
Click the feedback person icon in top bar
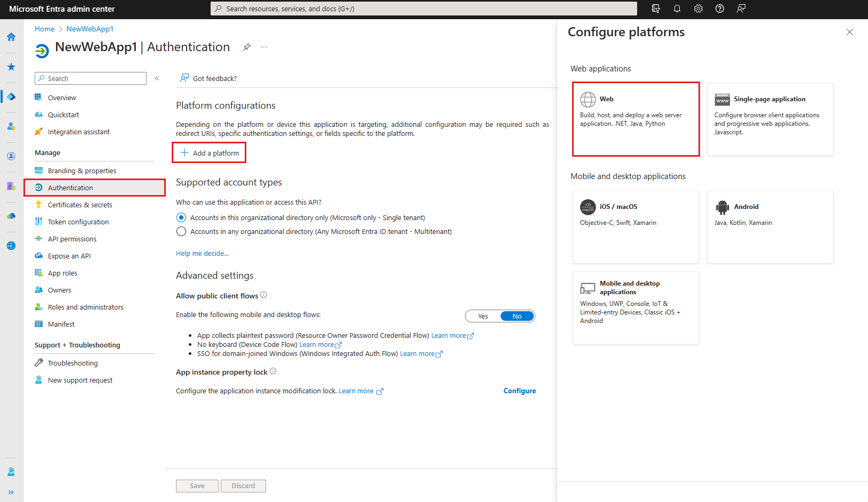point(741,9)
